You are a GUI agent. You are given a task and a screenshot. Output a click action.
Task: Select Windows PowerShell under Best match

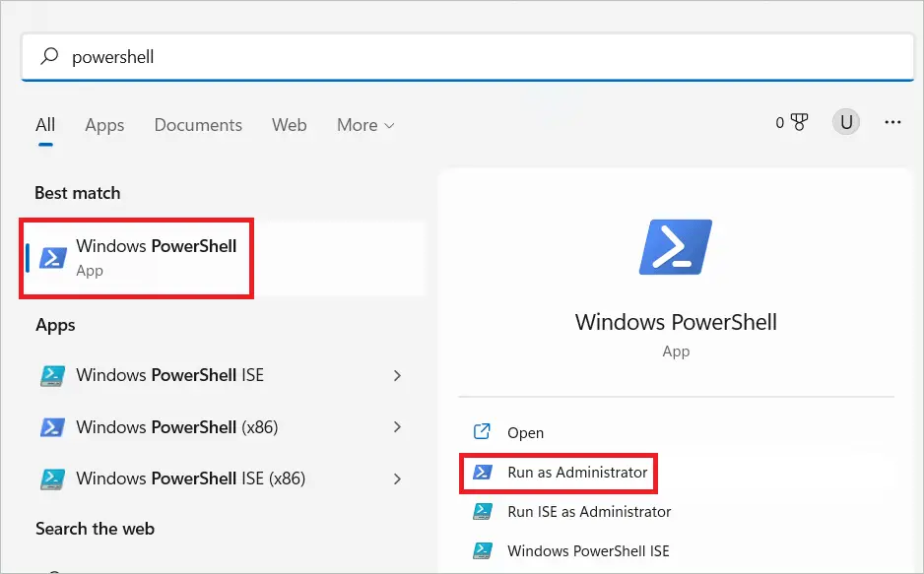click(136, 258)
